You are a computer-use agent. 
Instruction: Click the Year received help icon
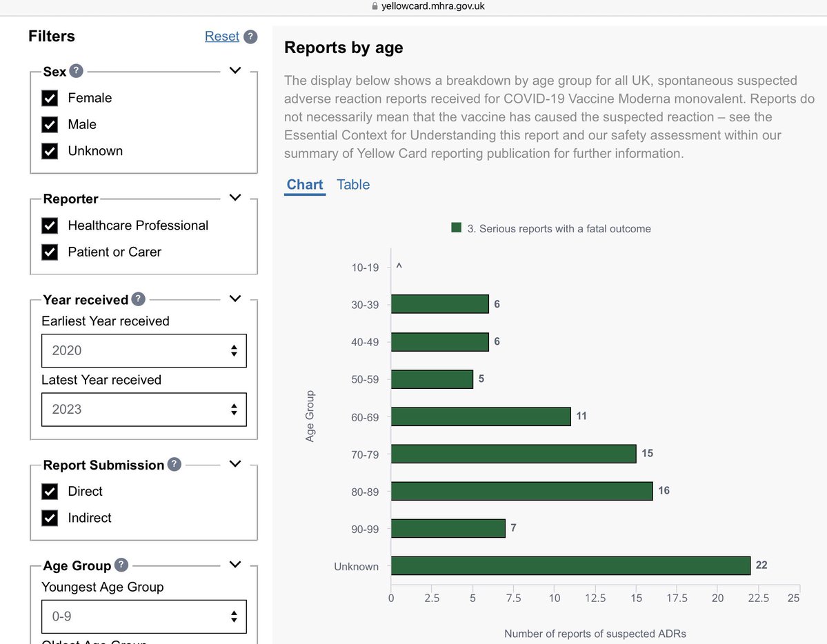click(x=139, y=299)
